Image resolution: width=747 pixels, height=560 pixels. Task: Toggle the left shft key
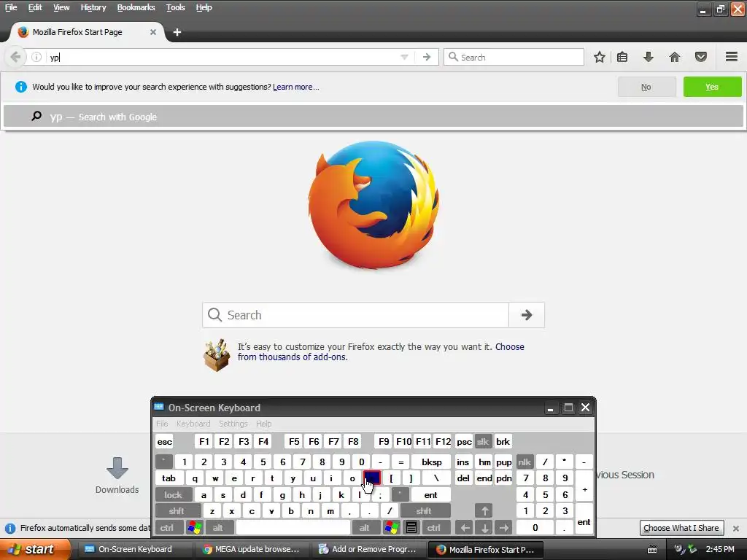click(x=177, y=511)
